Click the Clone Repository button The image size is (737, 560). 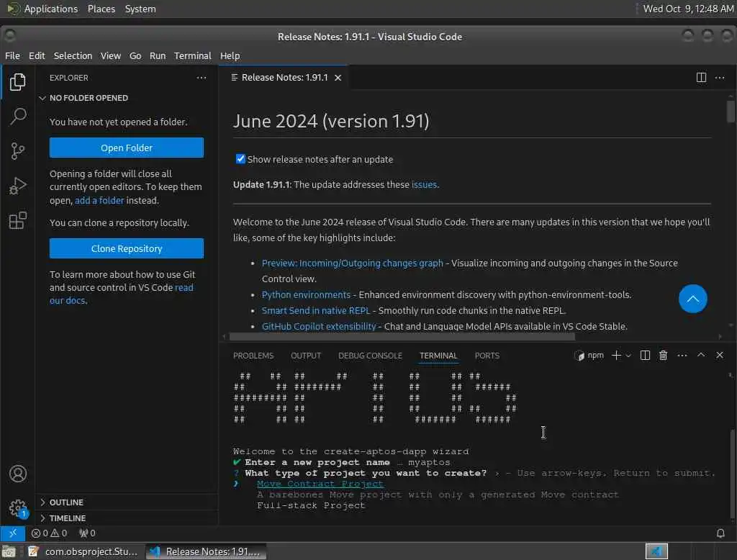pos(127,248)
